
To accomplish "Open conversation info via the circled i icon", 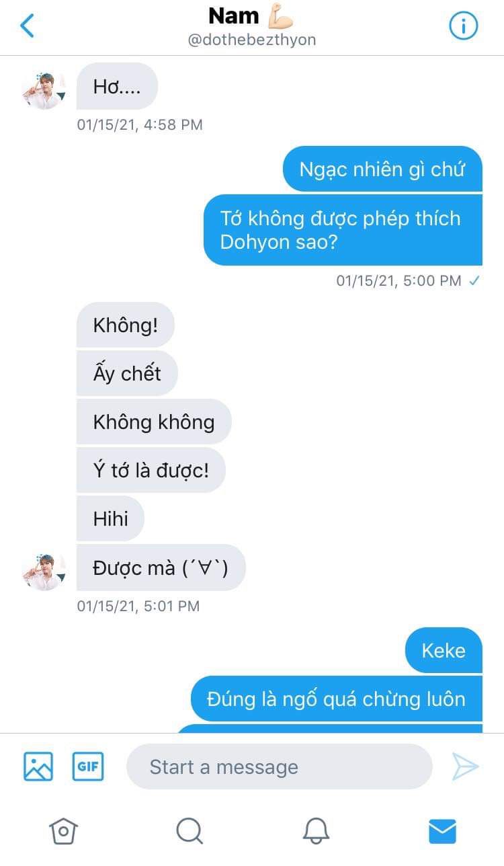I will (462, 26).
